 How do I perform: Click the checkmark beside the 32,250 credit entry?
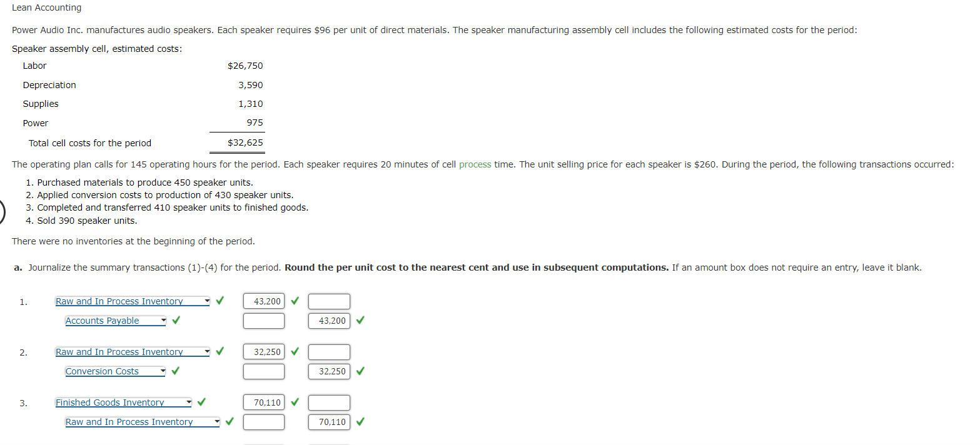(x=360, y=371)
